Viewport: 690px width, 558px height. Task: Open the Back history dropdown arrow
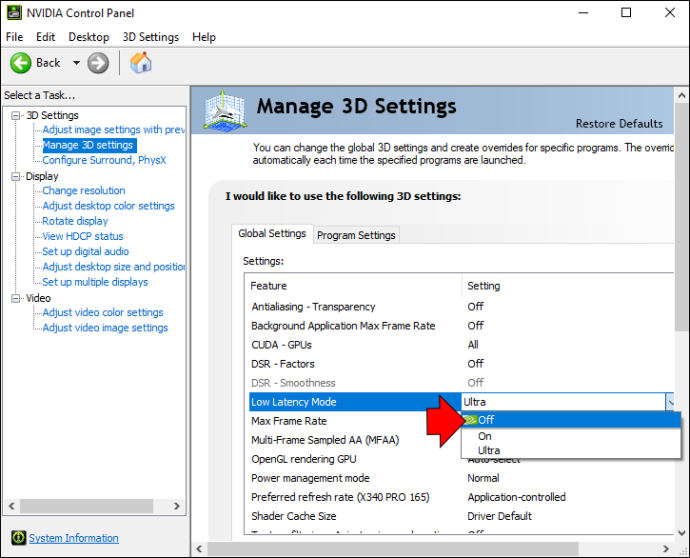point(77,63)
